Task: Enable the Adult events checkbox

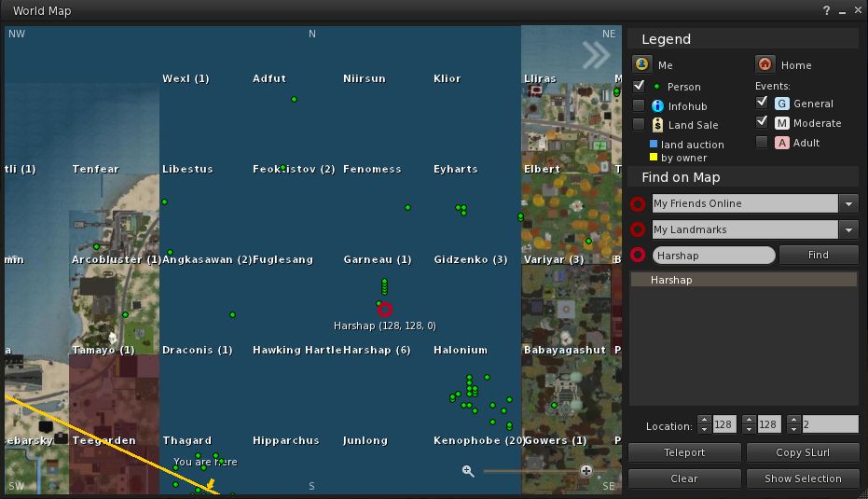Action: [x=762, y=142]
